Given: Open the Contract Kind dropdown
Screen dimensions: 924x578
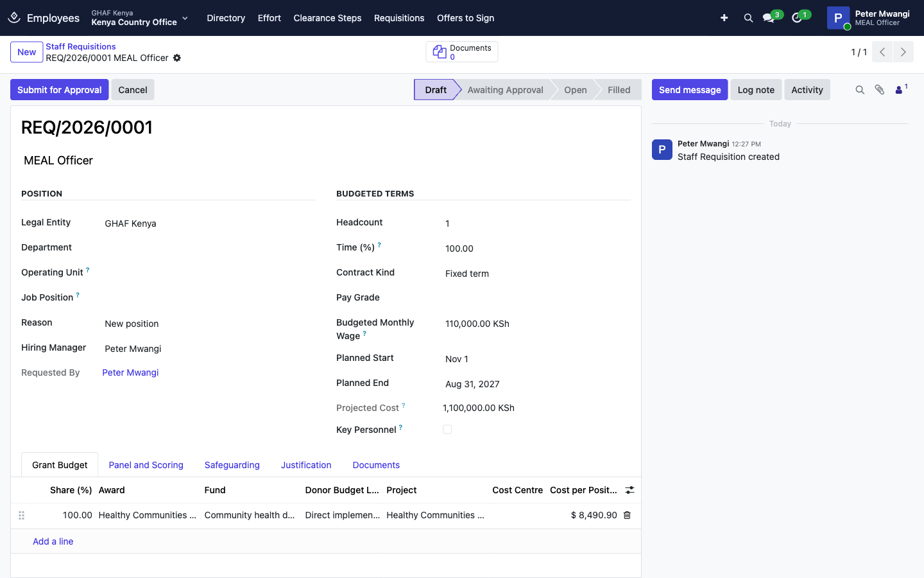Looking at the screenshot, I should [536, 274].
